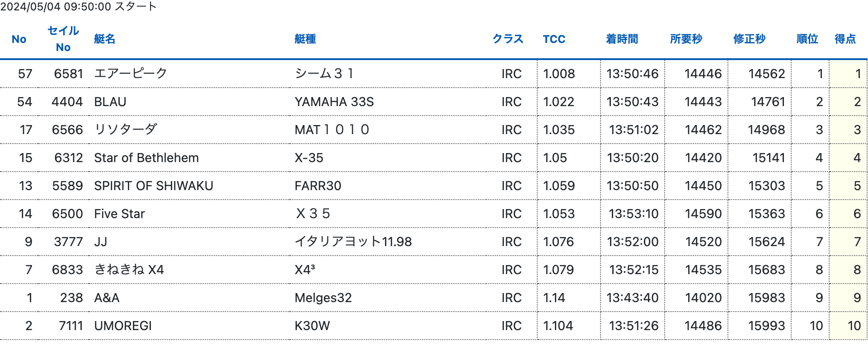Select the UMOREGI boat name

pyautogui.click(x=123, y=326)
